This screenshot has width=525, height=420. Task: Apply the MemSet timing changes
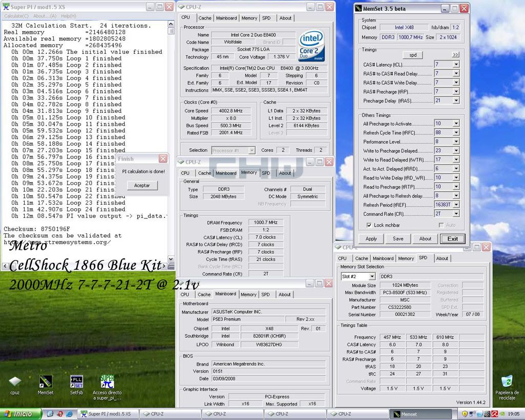point(371,238)
